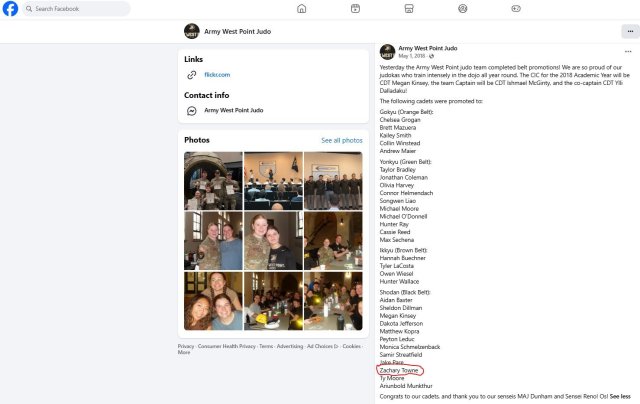The height and width of the screenshot is (404, 640).
Task: Click the Terms footer link
Action: (266, 346)
